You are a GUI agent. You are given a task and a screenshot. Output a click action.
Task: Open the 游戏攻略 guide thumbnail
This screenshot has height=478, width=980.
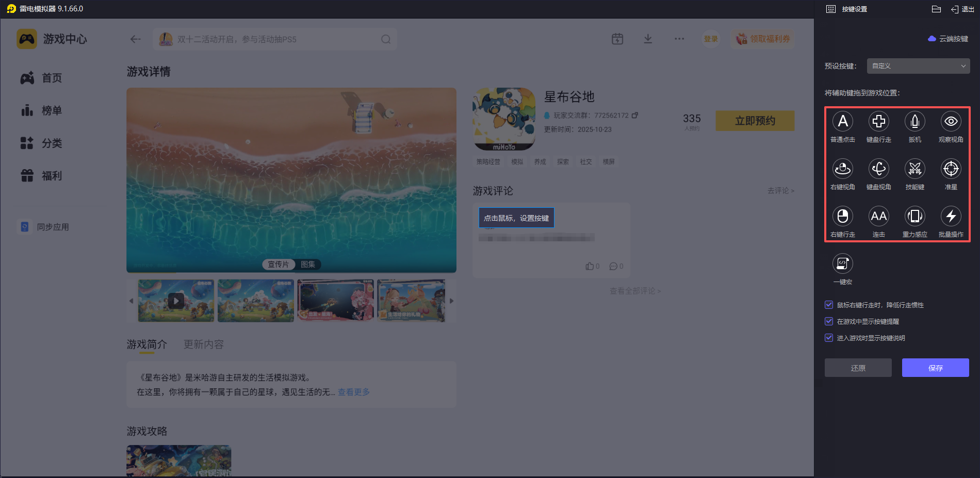coord(179,460)
